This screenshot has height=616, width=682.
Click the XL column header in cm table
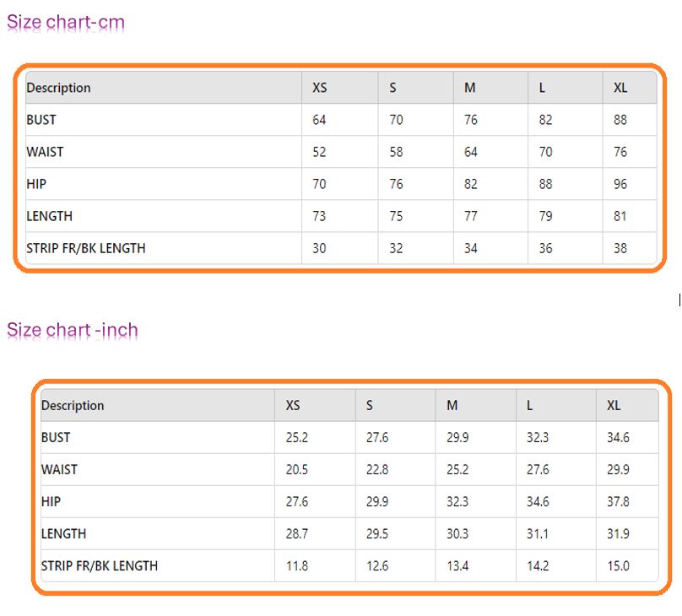pyautogui.click(x=620, y=88)
